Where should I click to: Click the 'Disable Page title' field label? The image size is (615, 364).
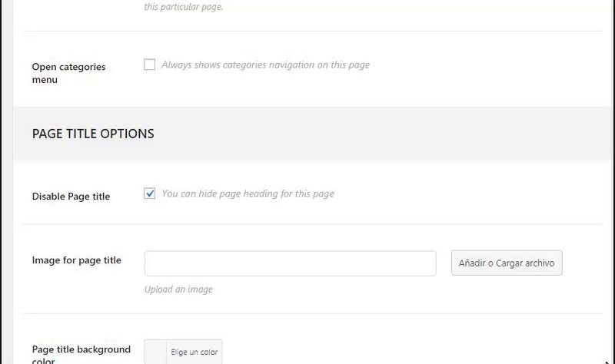[71, 197]
